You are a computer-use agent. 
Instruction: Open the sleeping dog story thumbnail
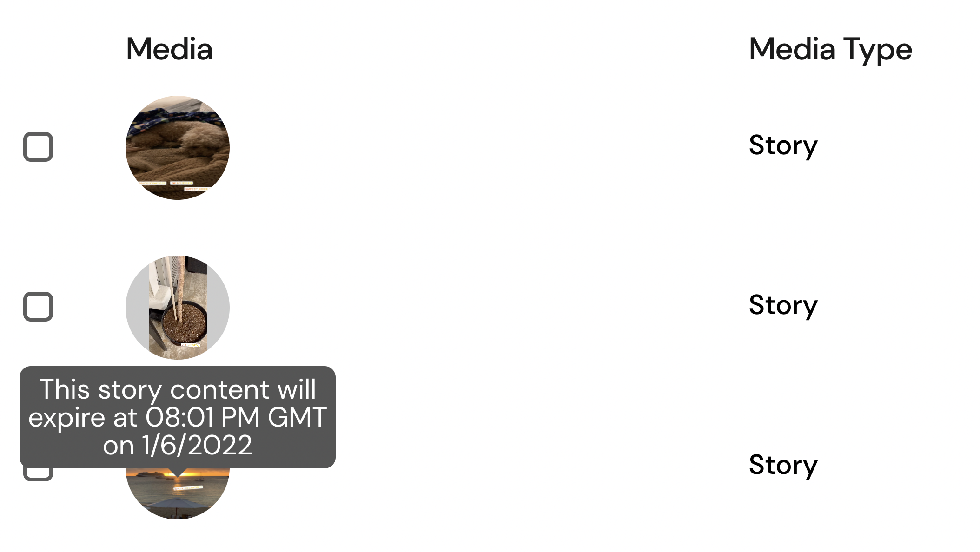[178, 148]
